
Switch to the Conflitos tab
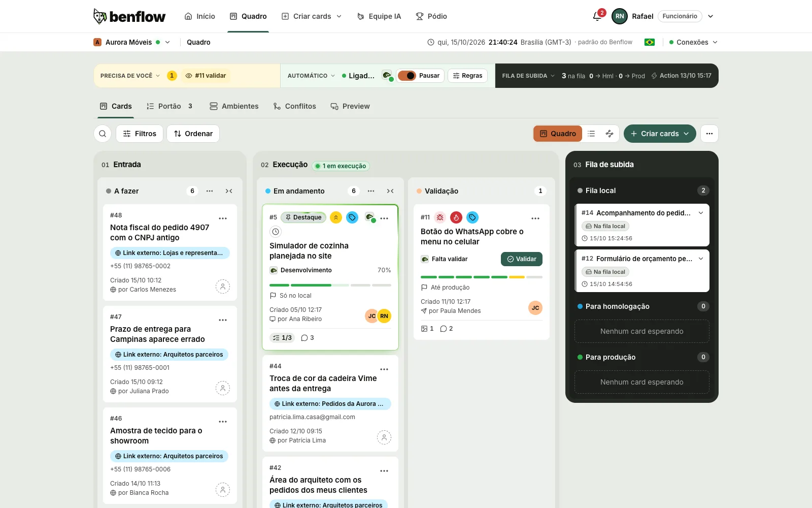(x=294, y=106)
